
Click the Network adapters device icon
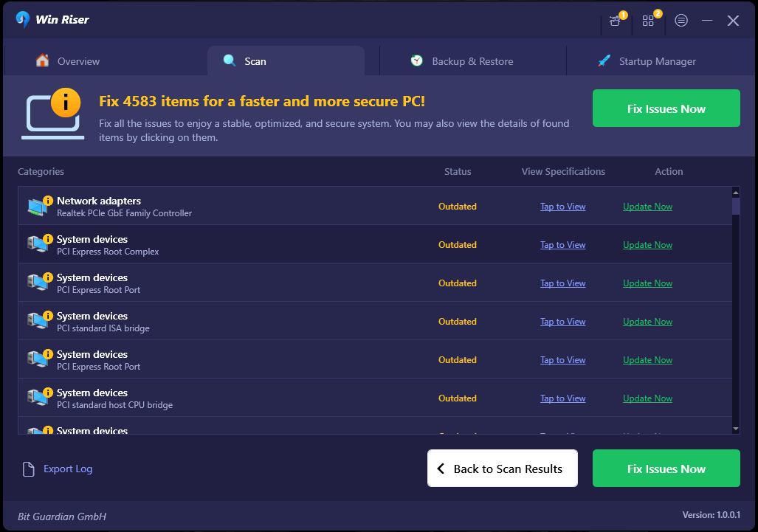point(38,207)
